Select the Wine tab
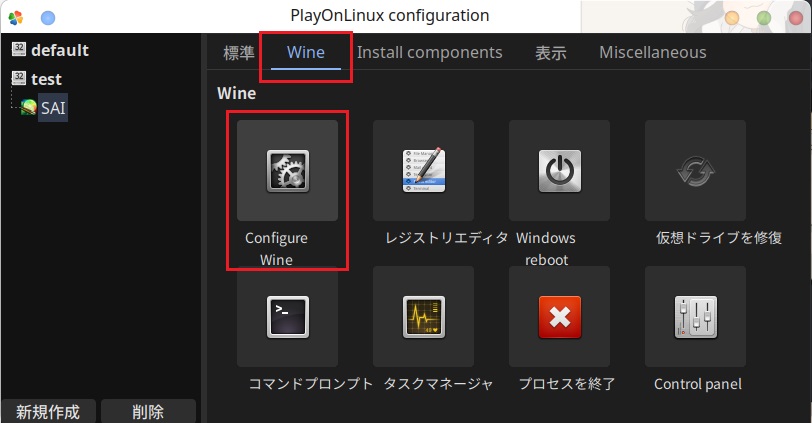 pyautogui.click(x=305, y=52)
